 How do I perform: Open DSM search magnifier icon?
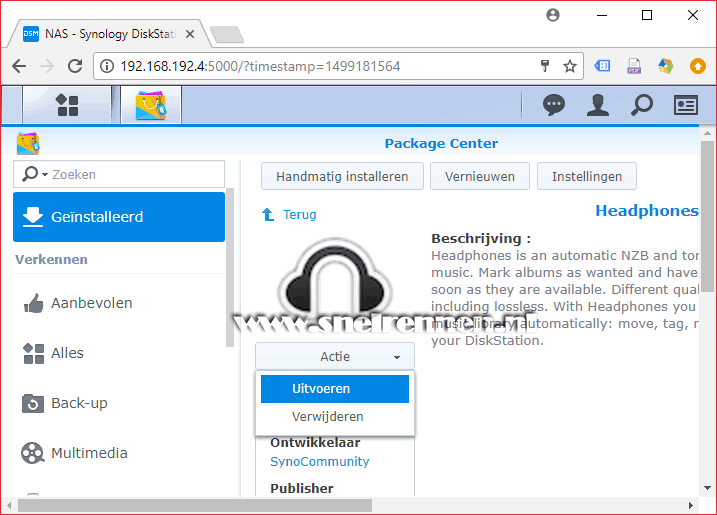[642, 105]
